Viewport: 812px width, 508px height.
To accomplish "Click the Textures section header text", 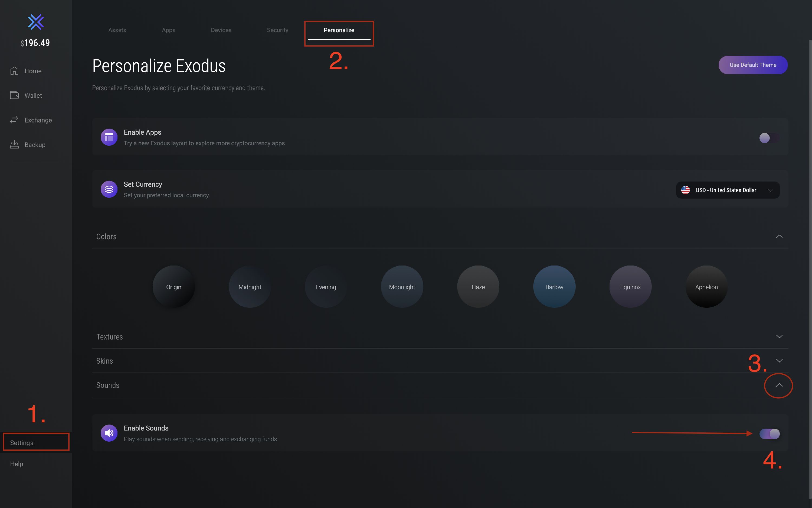I will 109,337.
